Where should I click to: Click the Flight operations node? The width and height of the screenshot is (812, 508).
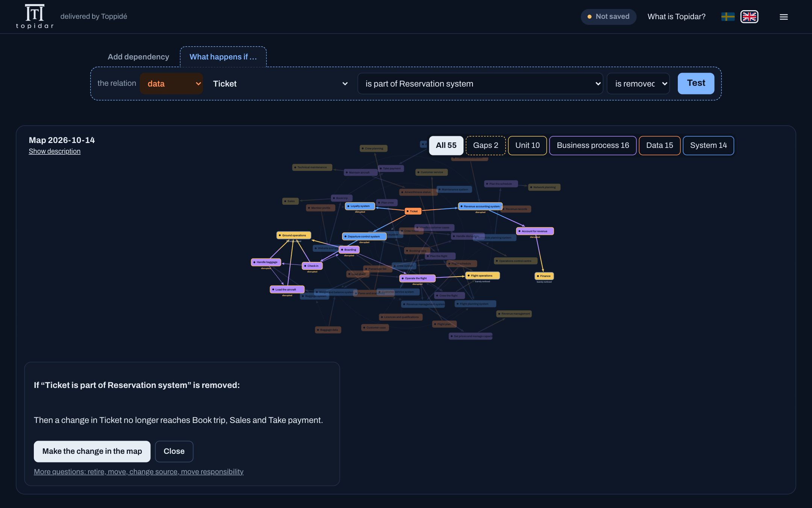pyautogui.click(x=482, y=275)
